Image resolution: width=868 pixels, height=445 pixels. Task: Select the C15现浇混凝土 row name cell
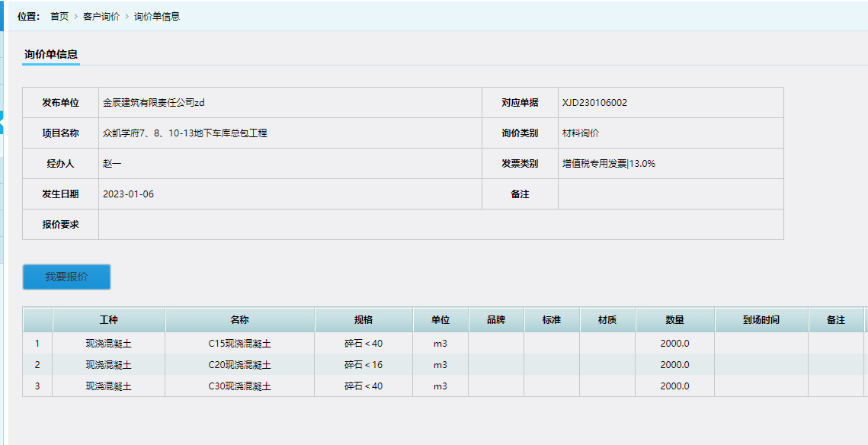click(x=240, y=344)
